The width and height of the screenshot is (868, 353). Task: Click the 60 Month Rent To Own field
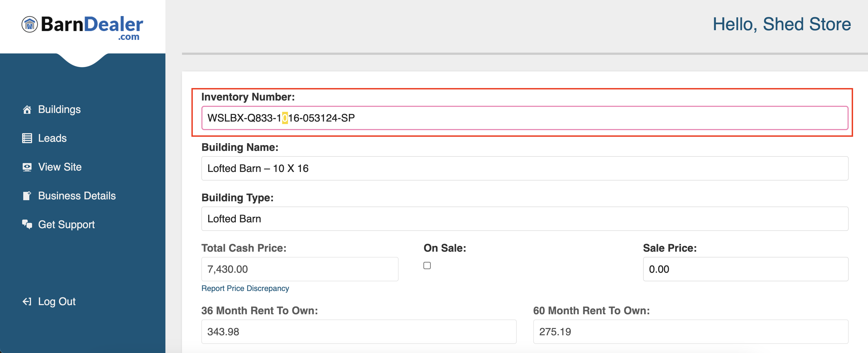[x=690, y=332]
